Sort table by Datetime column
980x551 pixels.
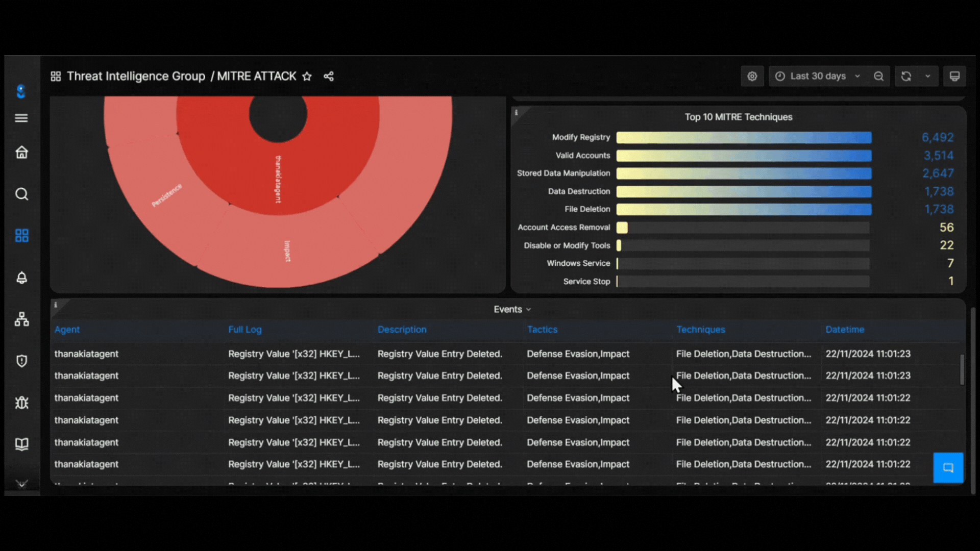[x=845, y=330]
